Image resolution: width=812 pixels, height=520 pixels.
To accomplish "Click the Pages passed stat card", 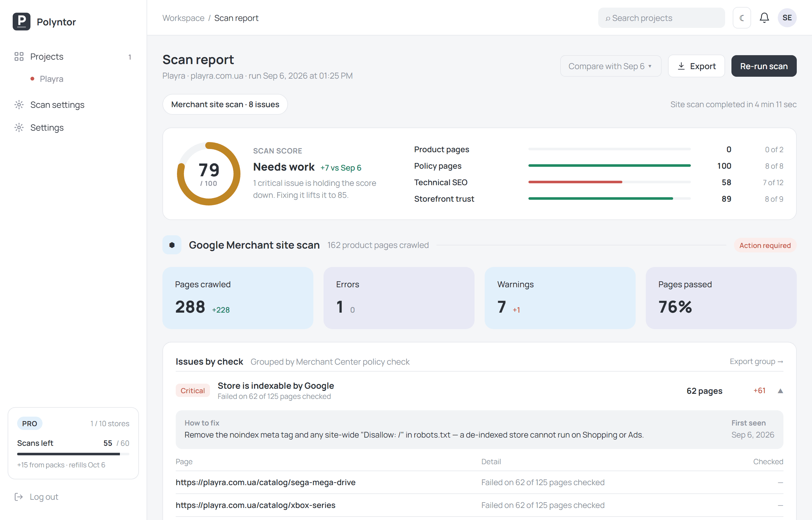I will click(721, 298).
